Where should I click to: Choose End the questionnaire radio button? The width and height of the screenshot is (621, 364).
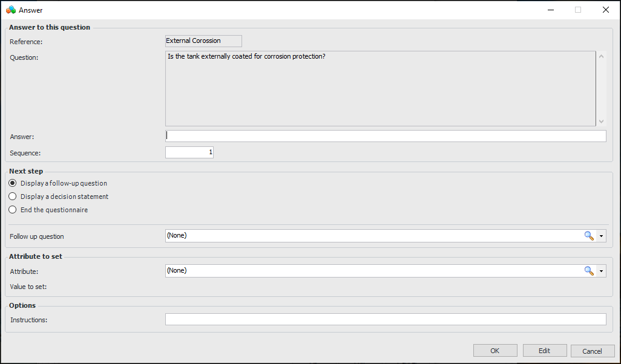click(x=13, y=210)
